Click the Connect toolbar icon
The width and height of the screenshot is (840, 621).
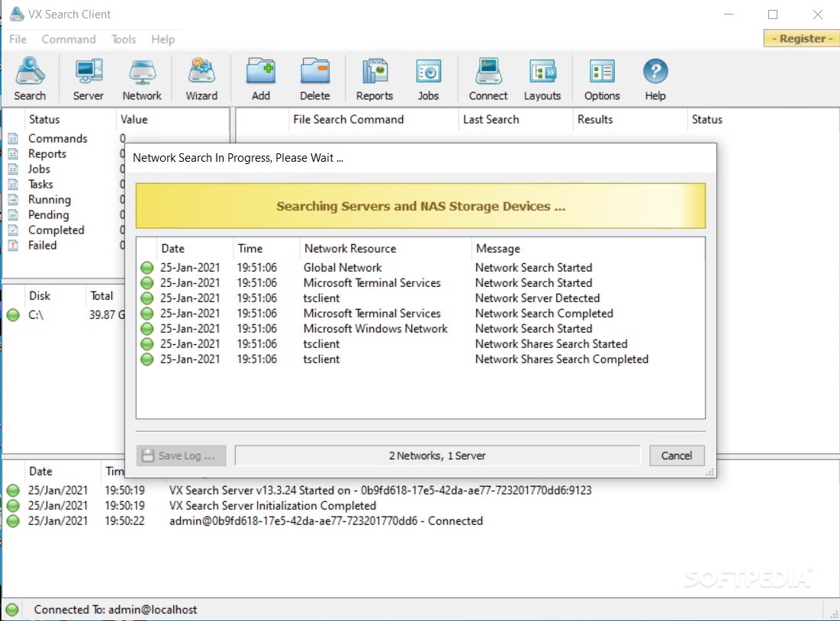point(488,79)
